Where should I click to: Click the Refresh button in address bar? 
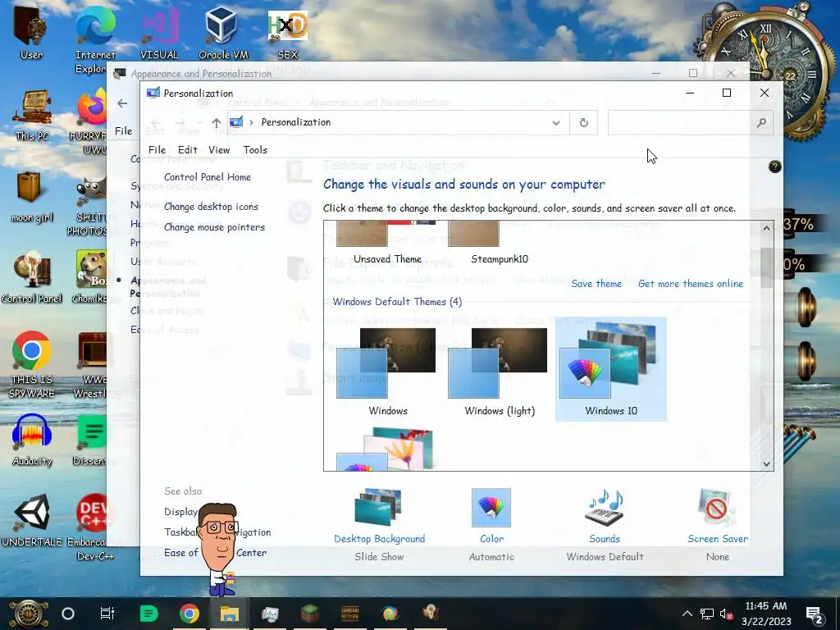[584, 123]
